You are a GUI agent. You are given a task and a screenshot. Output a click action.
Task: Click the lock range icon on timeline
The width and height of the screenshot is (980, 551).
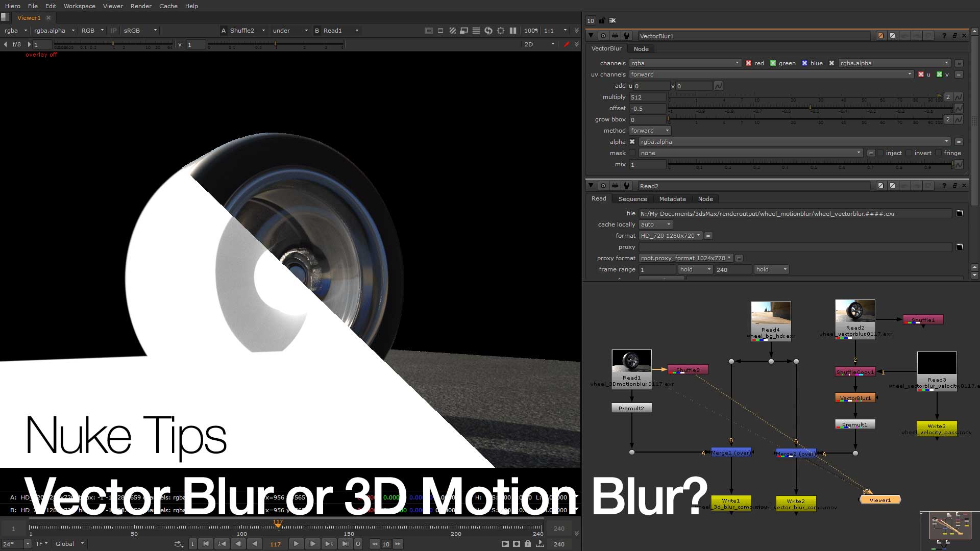point(528,544)
